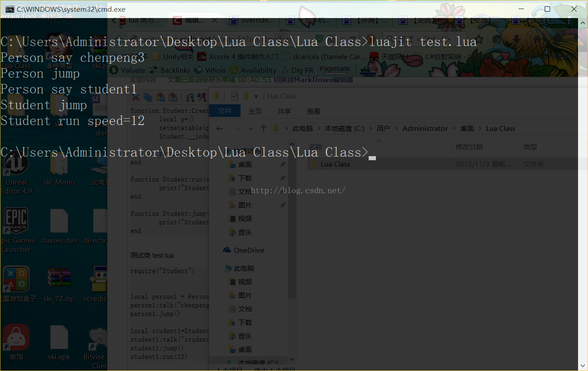The width and height of the screenshot is (588, 371).
Task: Select the ski.apk file on desktop
Action: pos(59,343)
